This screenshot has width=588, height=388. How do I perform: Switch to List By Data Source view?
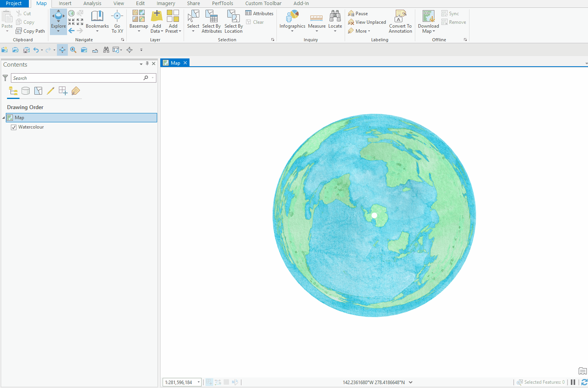[25, 91]
